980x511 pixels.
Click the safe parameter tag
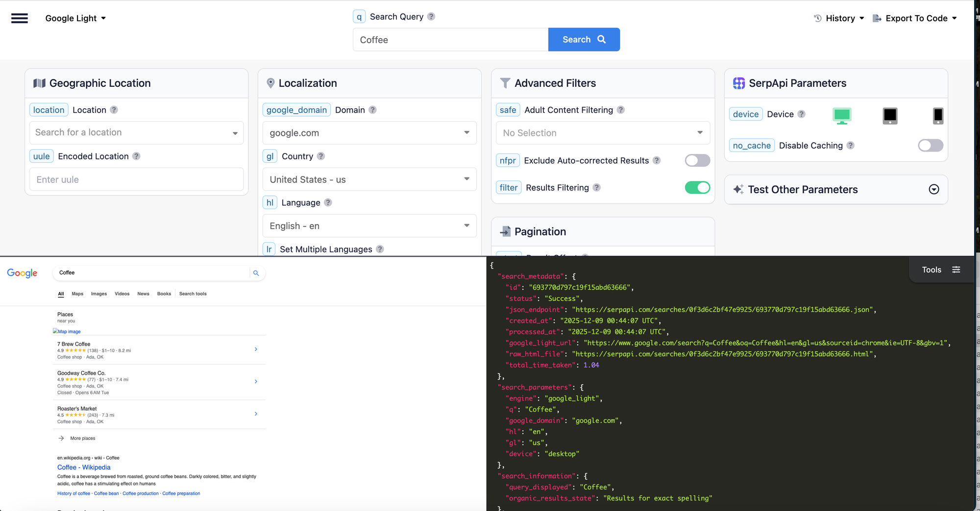pos(508,110)
